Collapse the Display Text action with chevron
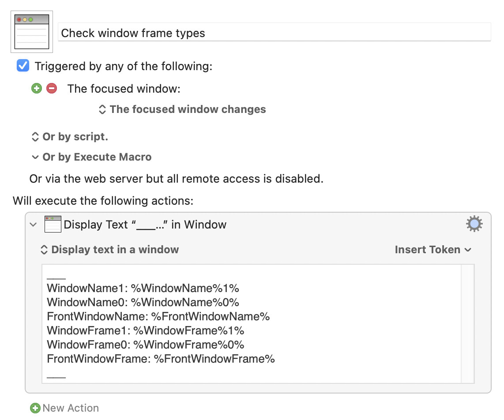This screenshot has width=504, height=420. coord(33,224)
